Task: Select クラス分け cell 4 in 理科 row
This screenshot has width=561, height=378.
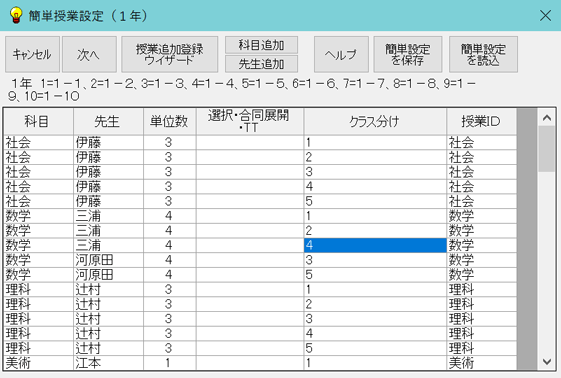Action: (375, 333)
